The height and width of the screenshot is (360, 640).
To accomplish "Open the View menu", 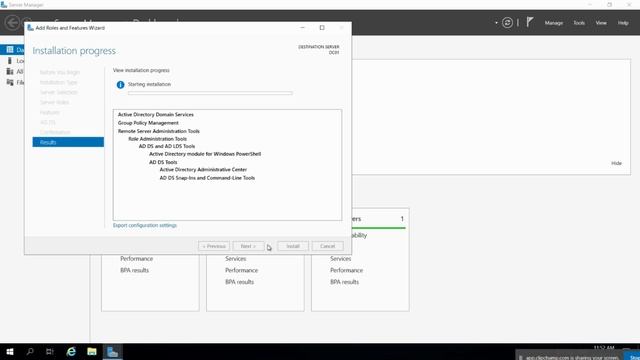I will (x=601, y=23).
